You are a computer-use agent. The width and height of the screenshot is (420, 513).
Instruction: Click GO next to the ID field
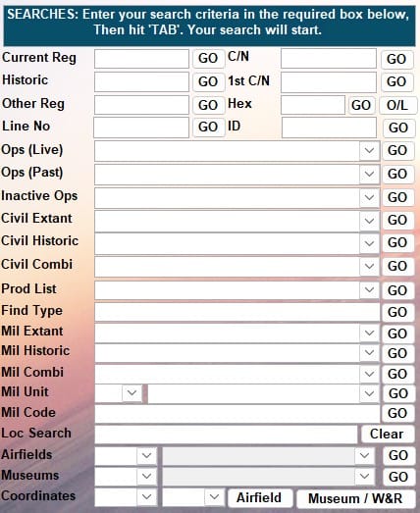398,128
